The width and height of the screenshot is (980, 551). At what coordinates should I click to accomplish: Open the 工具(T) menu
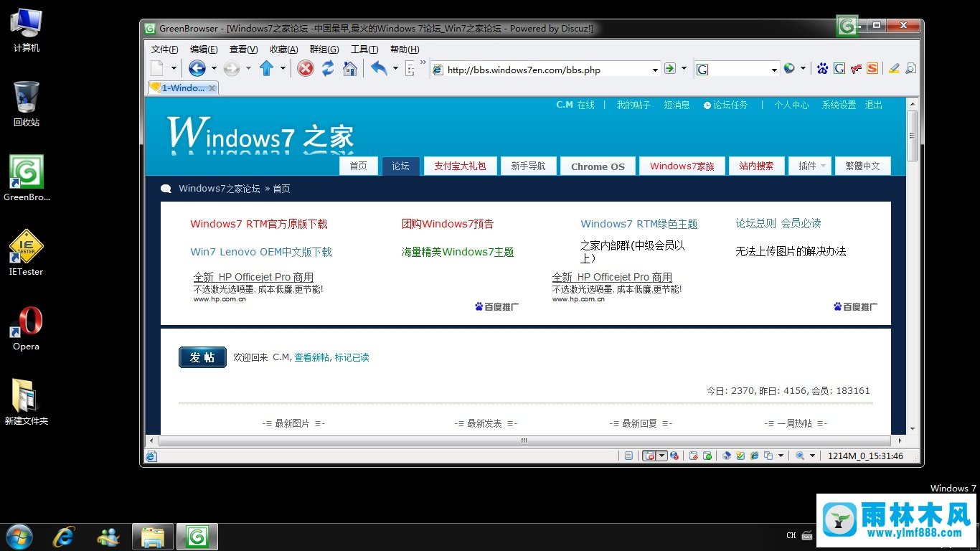(364, 49)
